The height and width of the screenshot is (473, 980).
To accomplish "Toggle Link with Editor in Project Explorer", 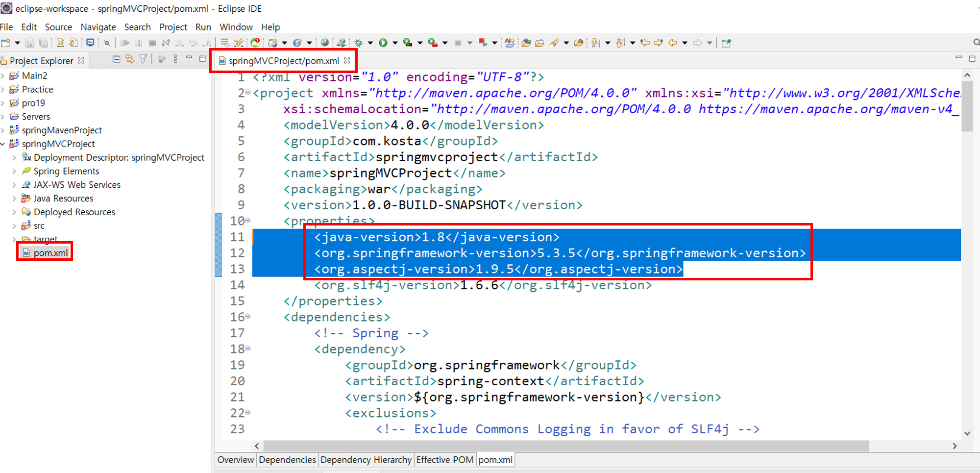I will point(129,59).
